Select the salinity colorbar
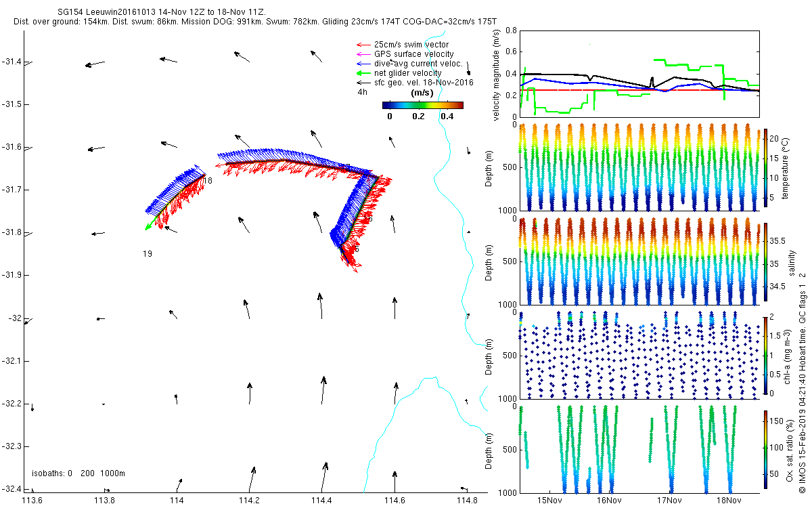 (x=765, y=261)
